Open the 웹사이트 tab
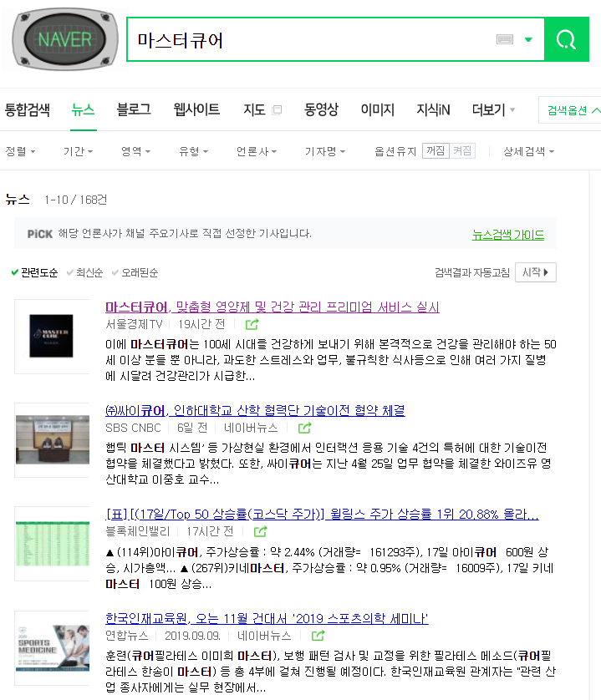601x700 pixels. tap(196, 109)
